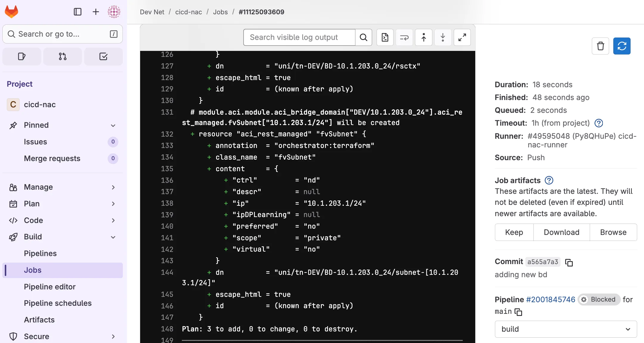This screenshot has height=343, width=644.
Task: Copy the commit SHA a565a7a3
Action: tap(569, 262)
